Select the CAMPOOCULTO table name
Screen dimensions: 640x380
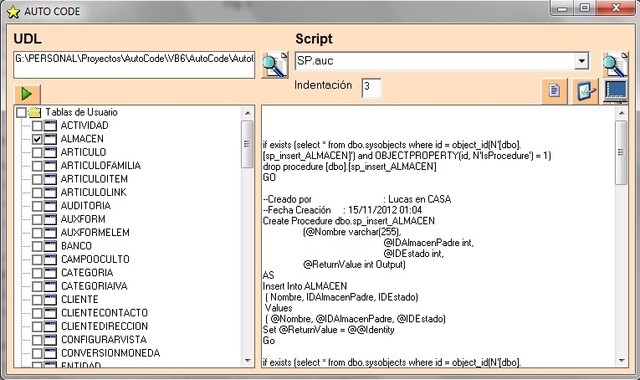click(95, 259)
